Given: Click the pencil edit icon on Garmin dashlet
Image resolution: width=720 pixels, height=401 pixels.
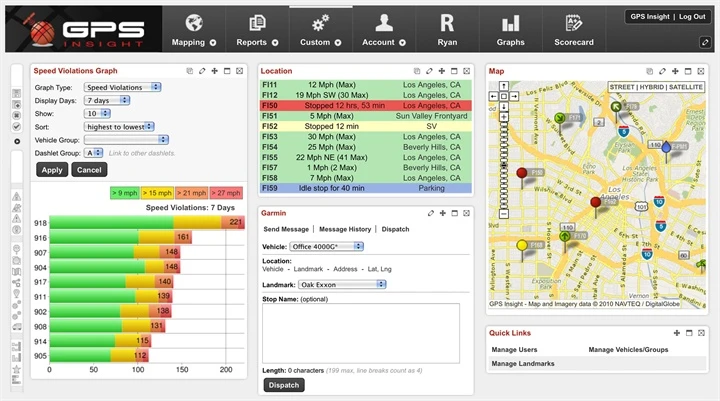Looking at the screenshot, I should pos(431,213).
